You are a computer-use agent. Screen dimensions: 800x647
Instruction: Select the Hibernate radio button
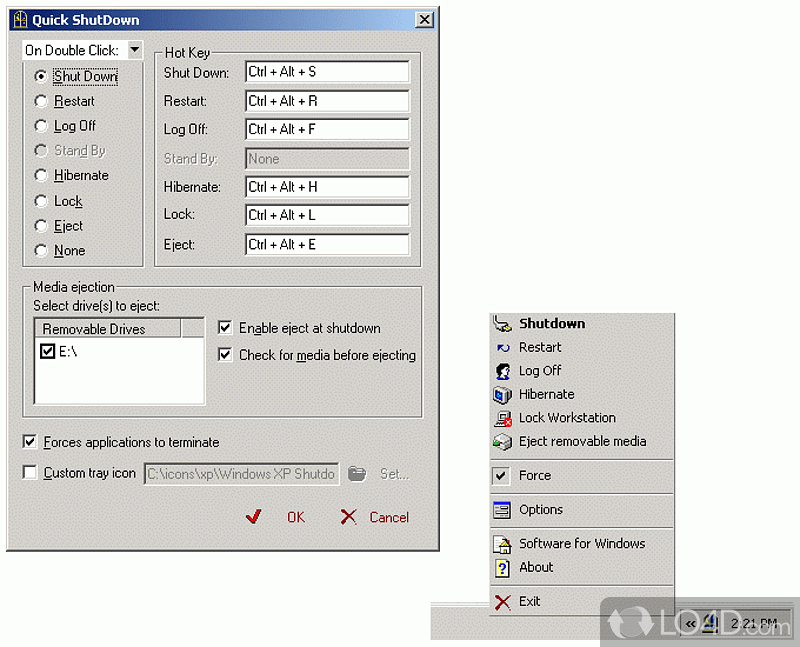click(x=40, y=175)
